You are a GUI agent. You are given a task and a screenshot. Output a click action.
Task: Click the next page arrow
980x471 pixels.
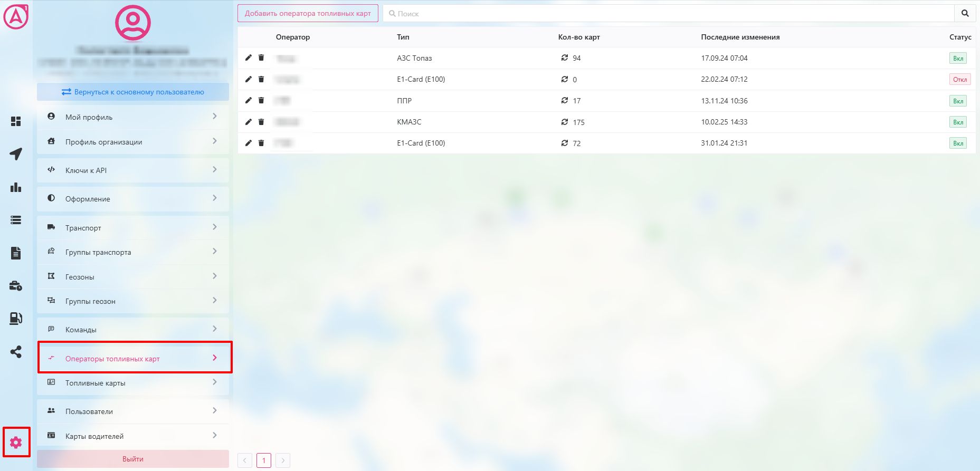(283, 460)
